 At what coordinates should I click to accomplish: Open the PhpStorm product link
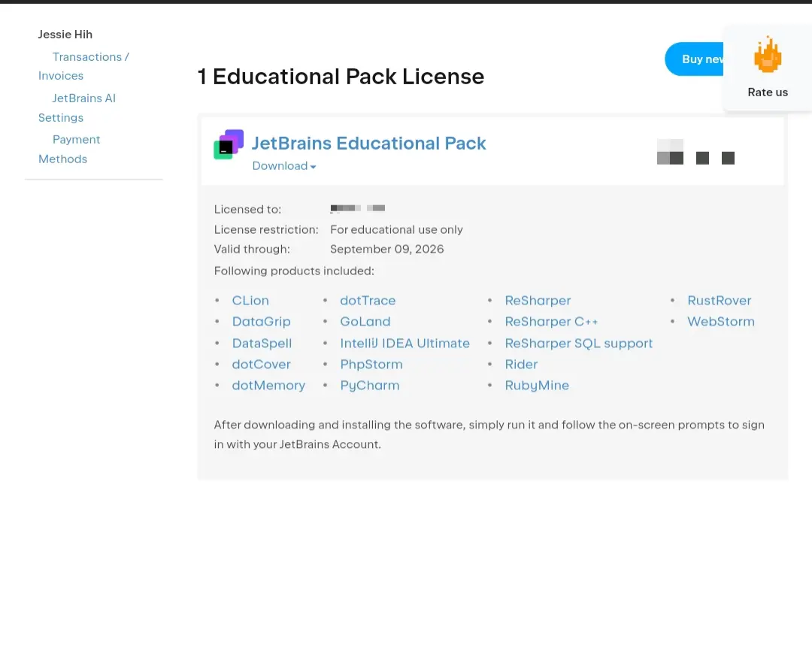(371, 365)
